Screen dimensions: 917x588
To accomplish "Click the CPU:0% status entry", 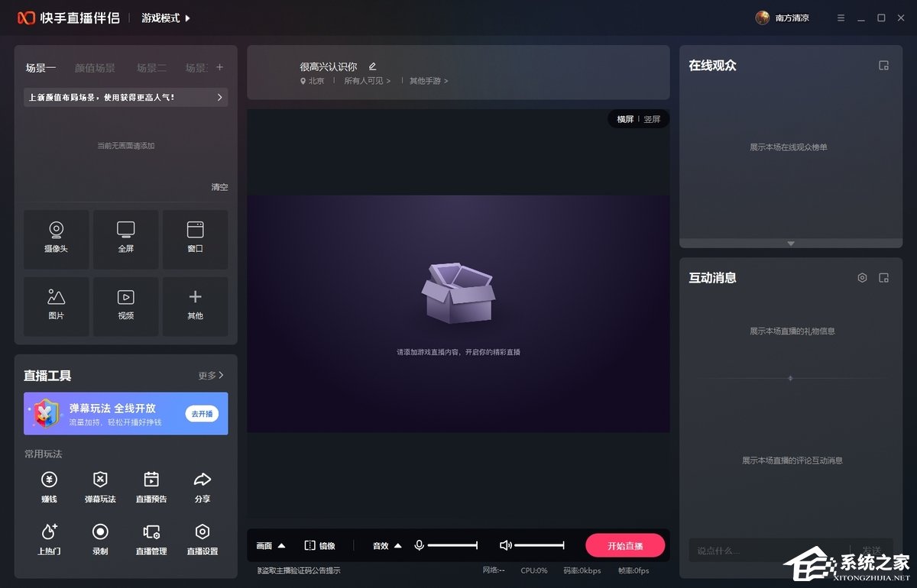I will click(534, 570).
